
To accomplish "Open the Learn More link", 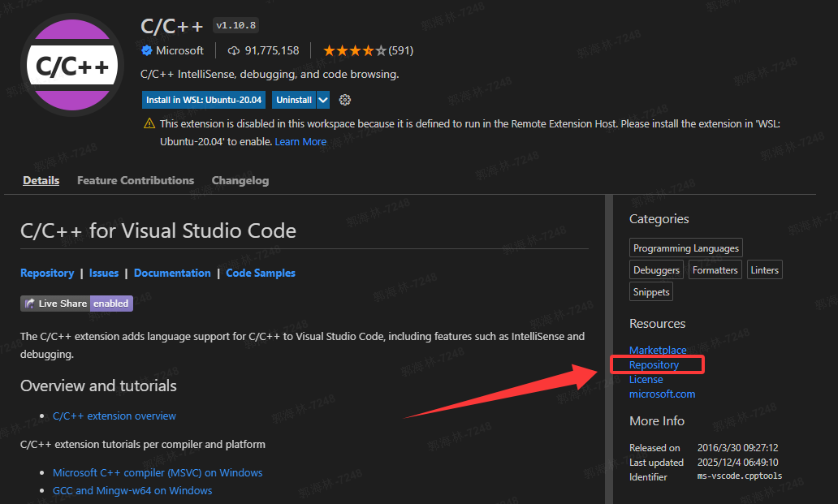I will coord(300,141).
